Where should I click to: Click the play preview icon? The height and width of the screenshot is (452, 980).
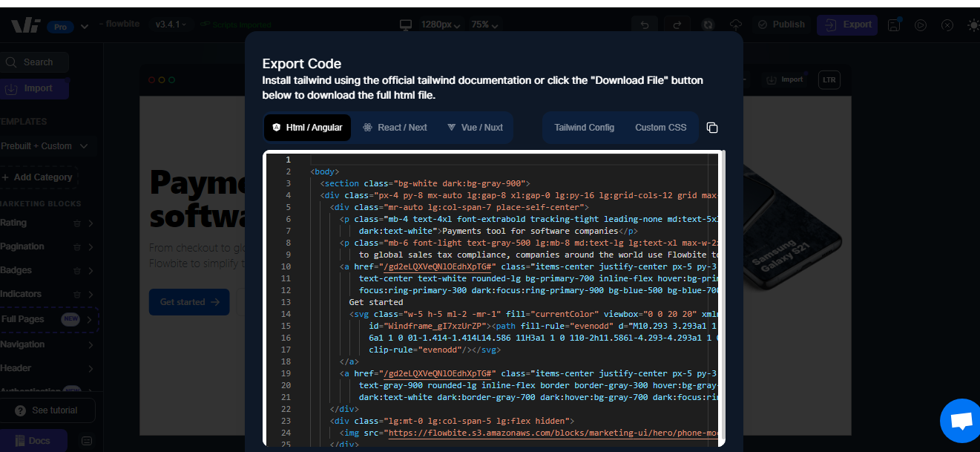pos(921,24)
